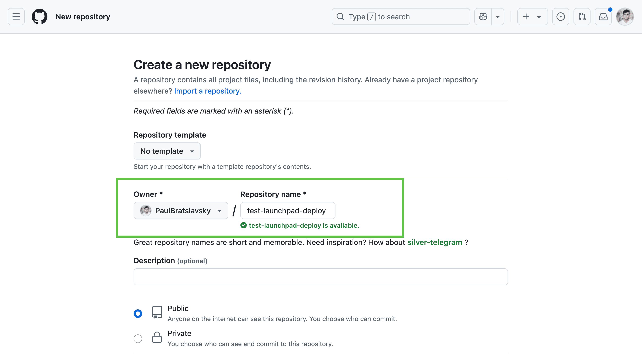Select the Public visibility radio button
The height and width of the screenshot is (364, 642).
(138, 313)
